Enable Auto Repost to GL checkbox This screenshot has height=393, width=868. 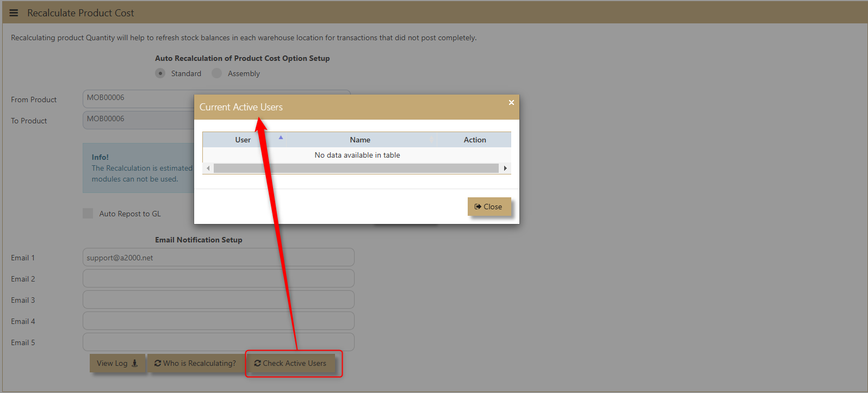[88, 214]
